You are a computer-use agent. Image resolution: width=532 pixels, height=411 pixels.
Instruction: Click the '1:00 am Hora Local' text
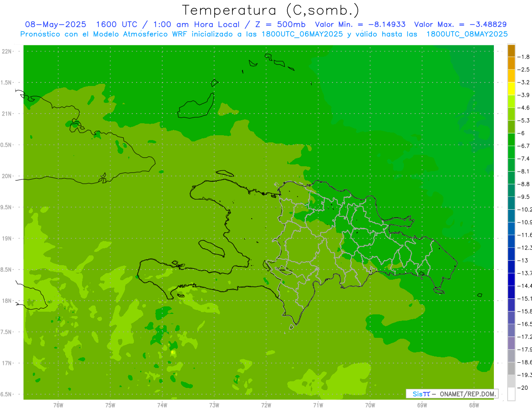tap(196, 24)
